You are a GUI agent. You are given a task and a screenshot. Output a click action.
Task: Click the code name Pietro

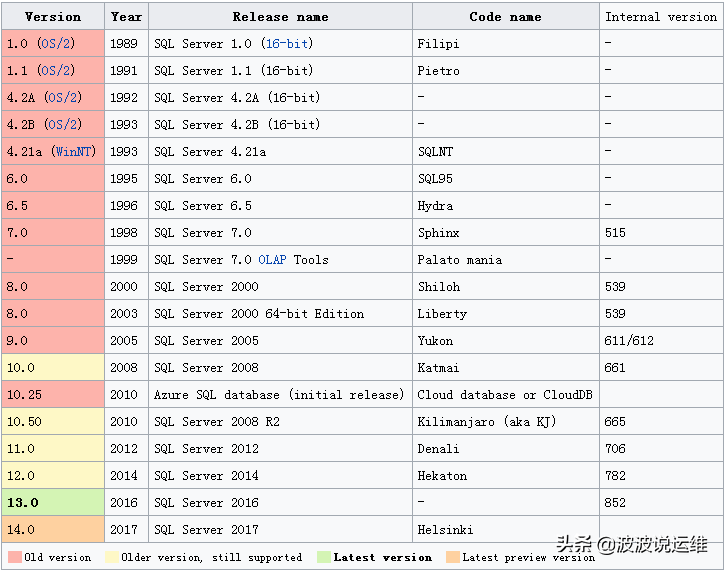click(x=438, y=71)
